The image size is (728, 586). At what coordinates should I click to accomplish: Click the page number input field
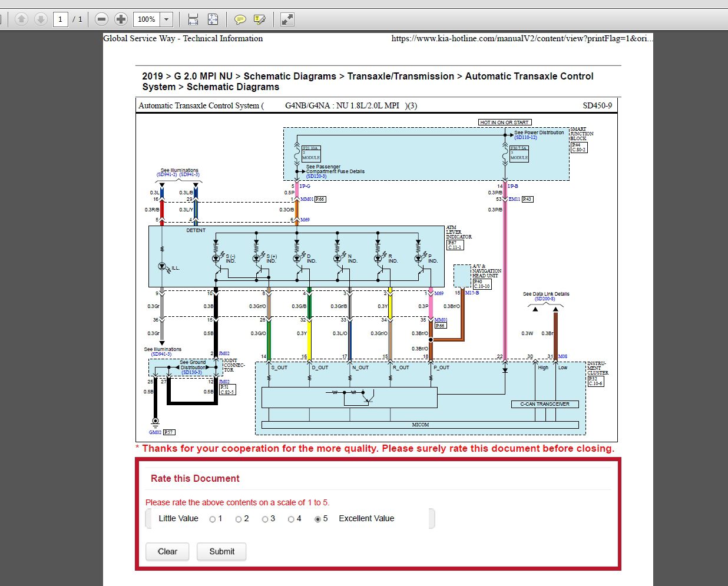click(60, 19)
